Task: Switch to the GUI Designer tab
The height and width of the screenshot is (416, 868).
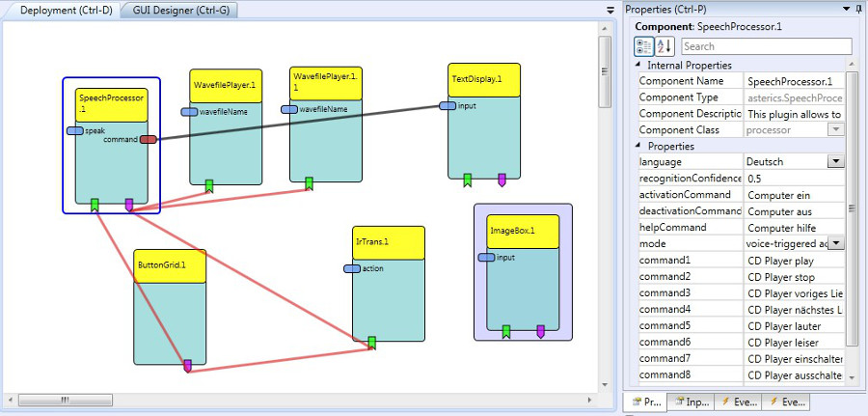Action: pyautogui.click(x=180, y=10)
